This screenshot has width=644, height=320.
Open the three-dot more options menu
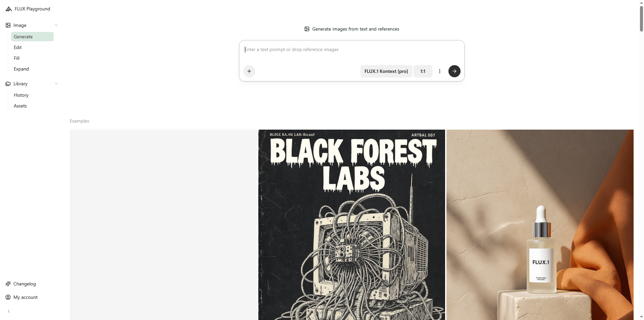pos(440,71)
